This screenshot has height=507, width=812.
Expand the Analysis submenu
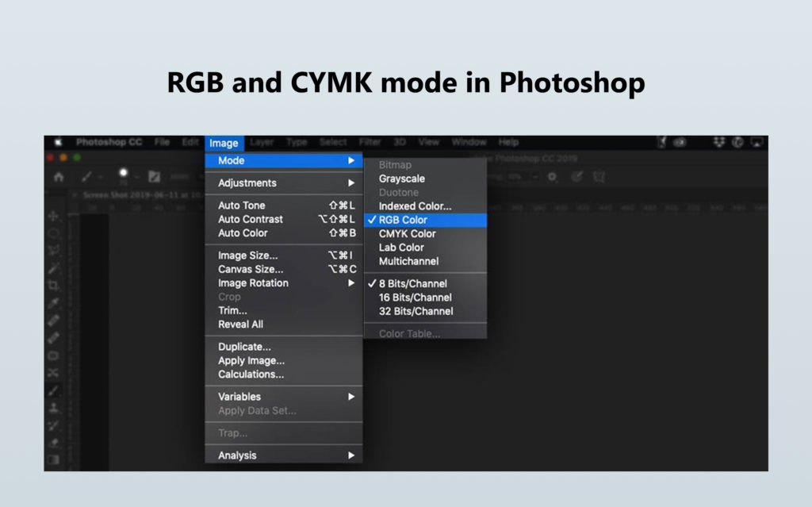coord(284,455)
